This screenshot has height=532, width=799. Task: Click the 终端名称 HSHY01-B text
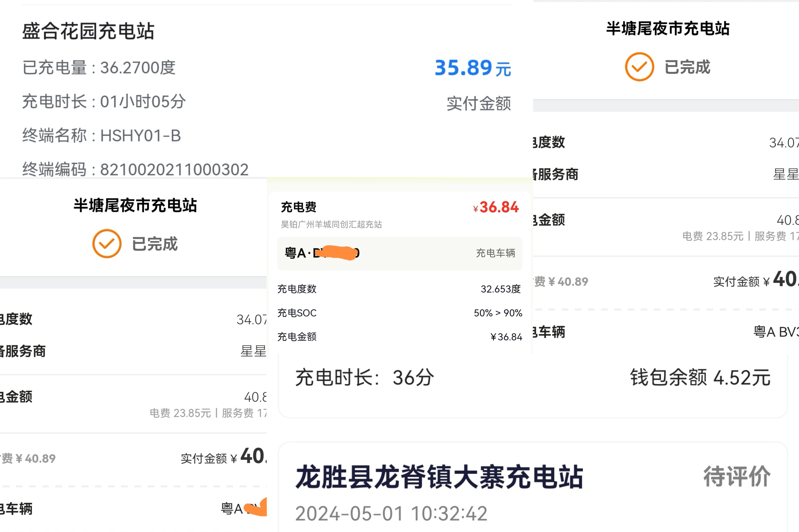coord(101,136)
